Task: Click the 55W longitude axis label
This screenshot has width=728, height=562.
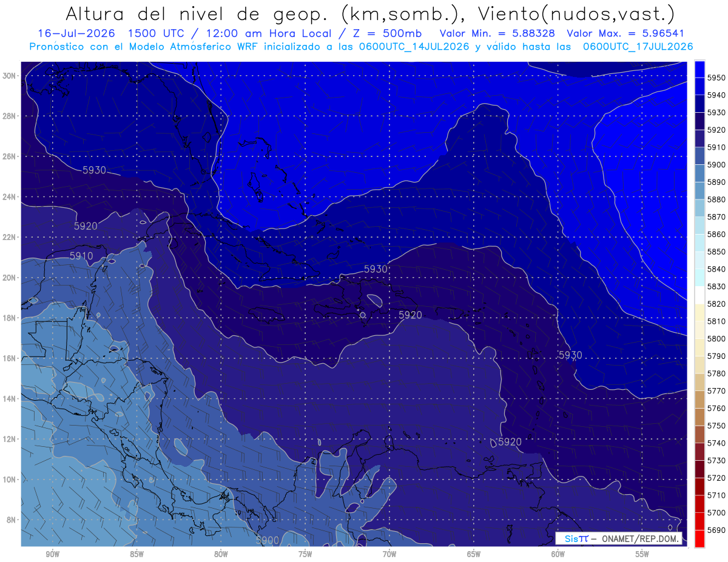Action: 642,554
